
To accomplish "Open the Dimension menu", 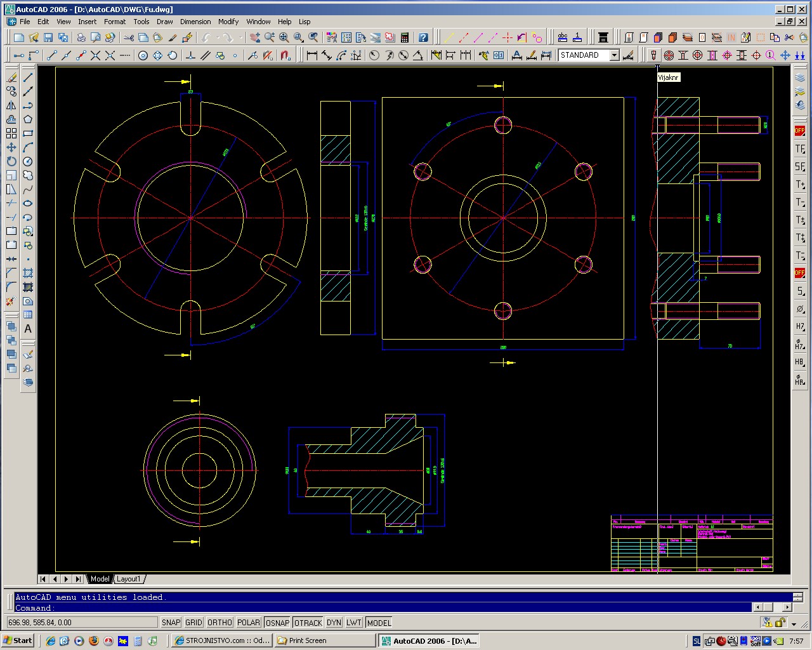I will tap(195, 22).
